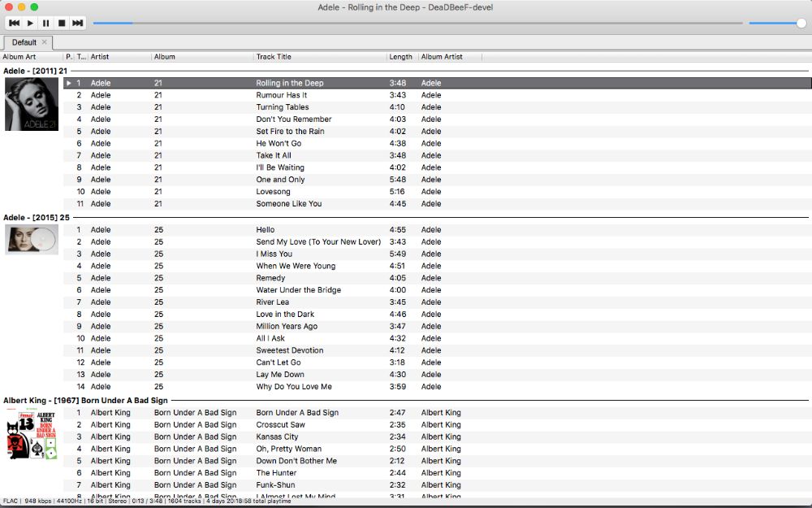The height and width of the screenshot is (508, 812).
Task: Sort by the Length column header
Action: 403,57
